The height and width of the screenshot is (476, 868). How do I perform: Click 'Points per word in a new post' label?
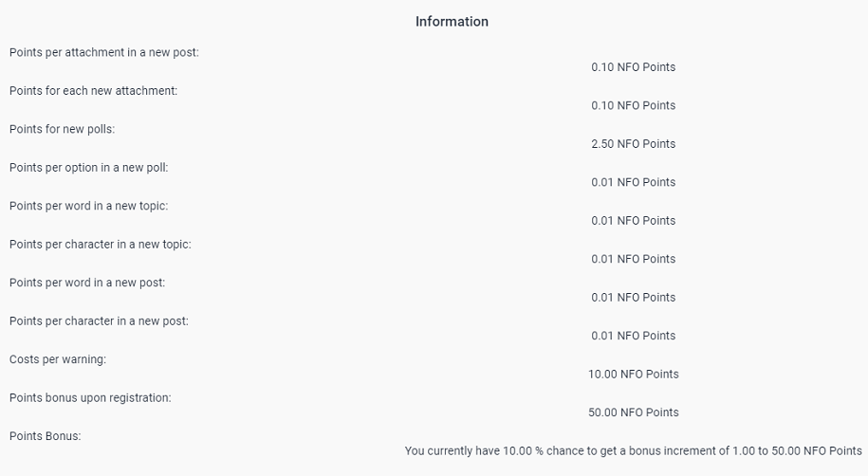coord(87,283)
